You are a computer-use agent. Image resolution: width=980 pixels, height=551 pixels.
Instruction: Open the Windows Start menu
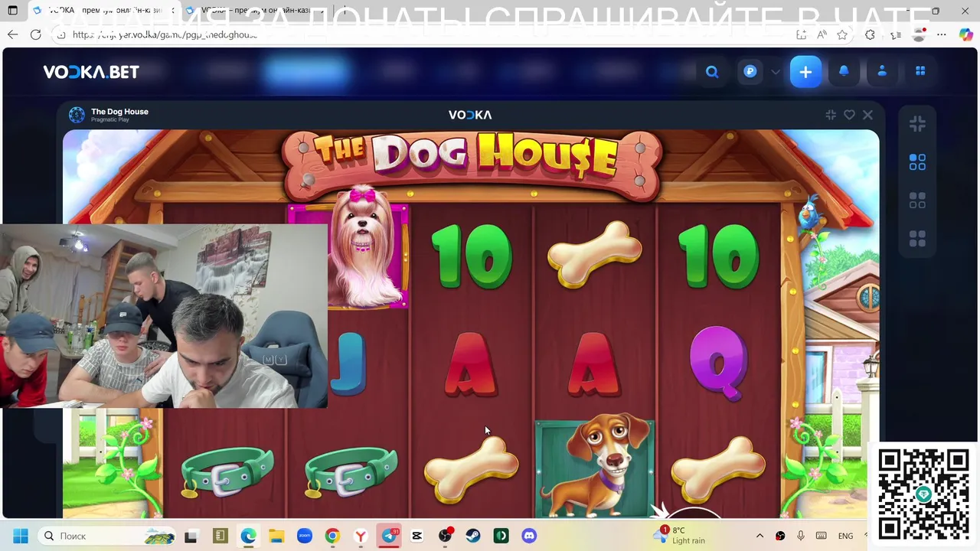pyautogui.click(x=20, y=536)
